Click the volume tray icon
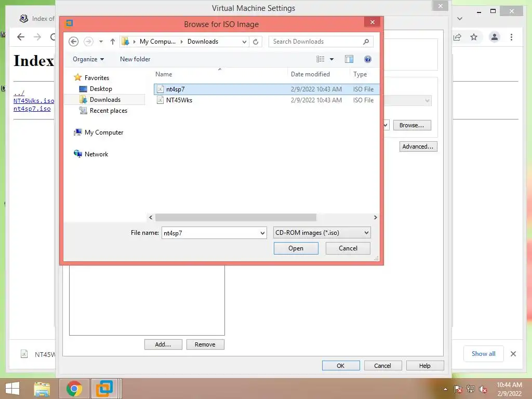Screen dimensions: 532x399 point(483,389)
